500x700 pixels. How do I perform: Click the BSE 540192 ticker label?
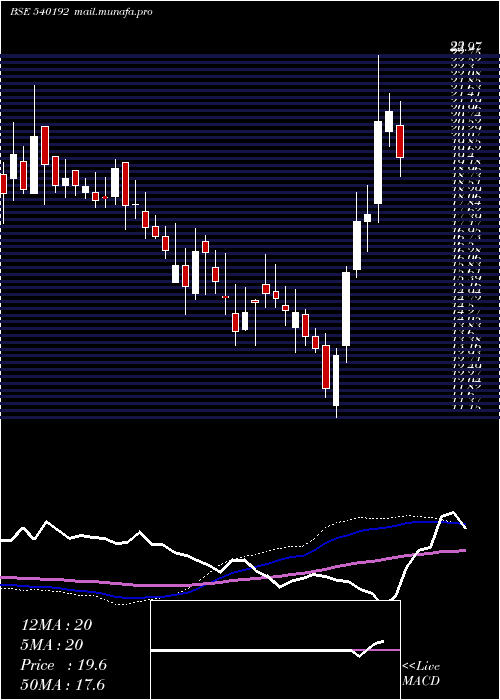coord(39,12)
